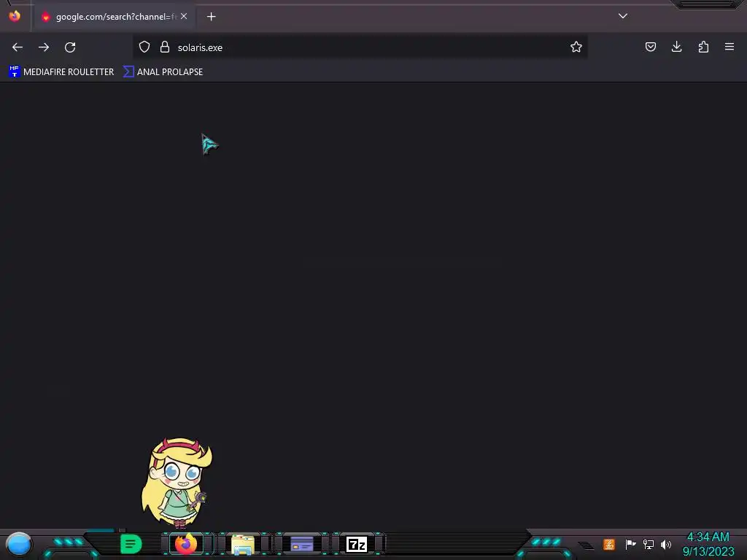The height and width of the screenshot is (560, 747).
Task: Click the padlock site info icon
Action: click(165, 47)
